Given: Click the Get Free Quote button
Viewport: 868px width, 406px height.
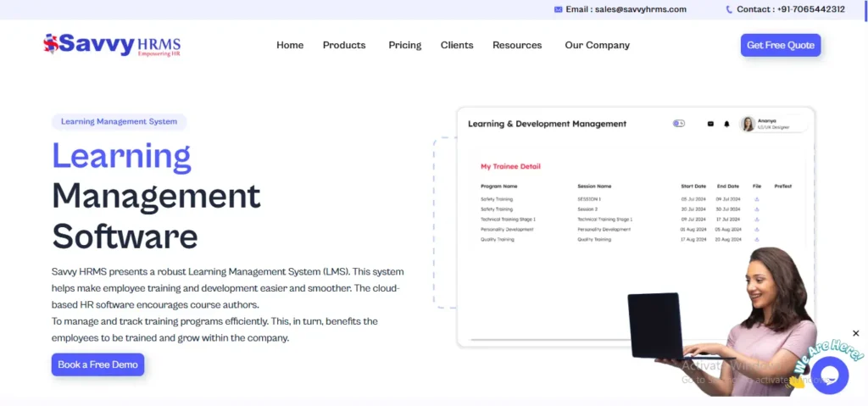Looking at the screenshot, I should [781, 46].
